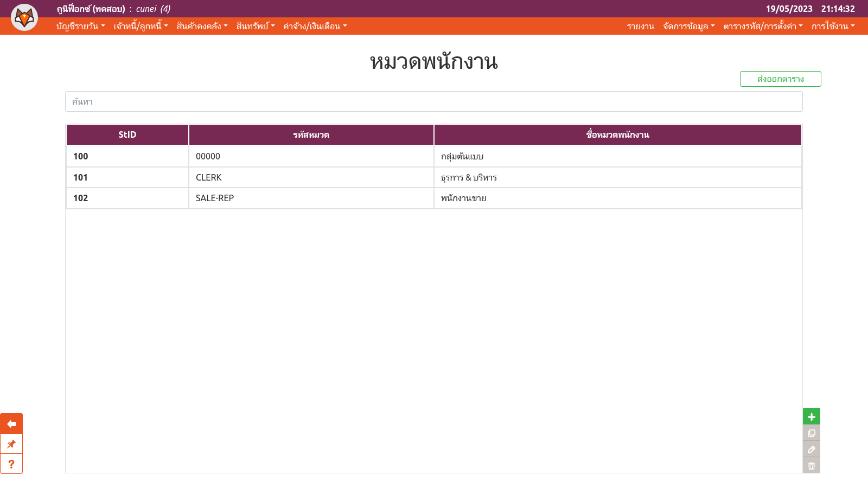The height and width of the screenshot is (488, 868).
Task: Sort by the StID column header
Action: point(127,134)
